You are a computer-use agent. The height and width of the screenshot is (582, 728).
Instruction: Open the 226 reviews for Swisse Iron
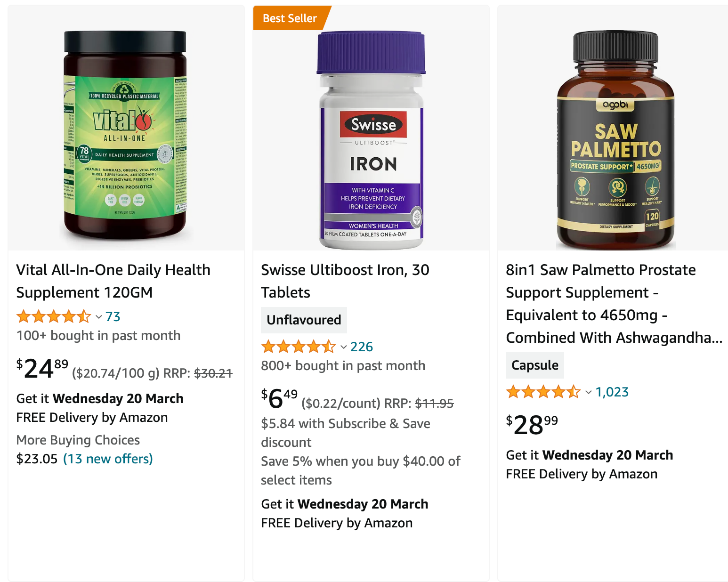coord(361,347)
